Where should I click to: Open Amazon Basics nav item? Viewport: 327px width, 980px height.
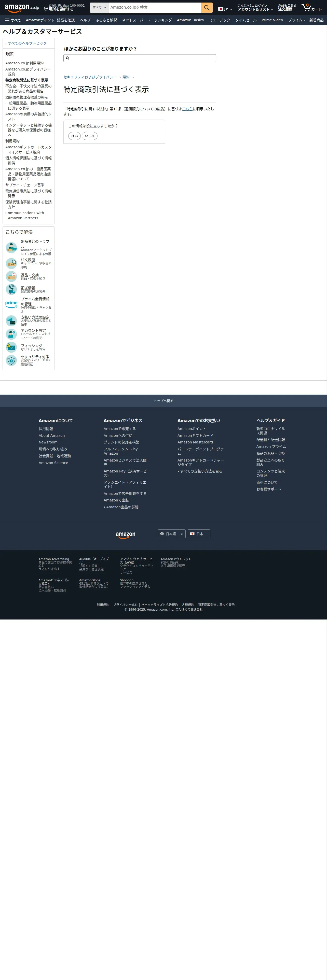coord(190,20)
